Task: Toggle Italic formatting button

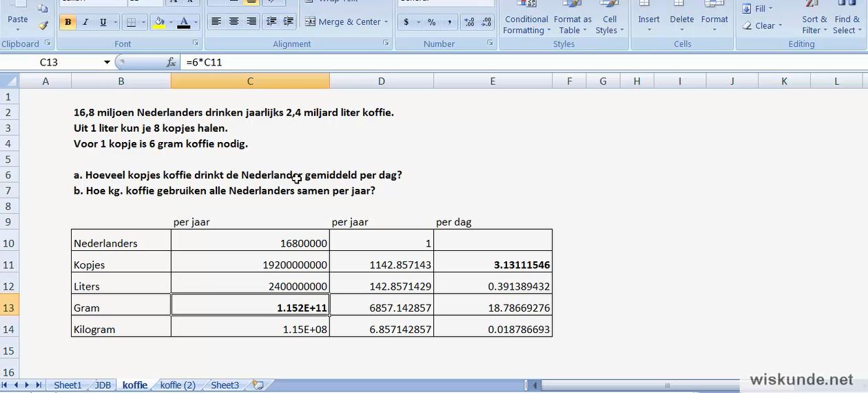Action: [x=85, y=22]
